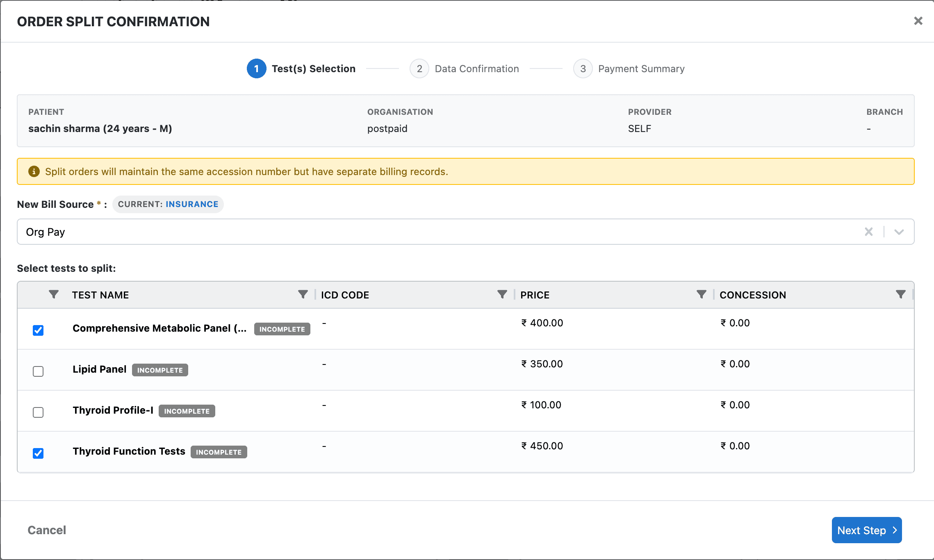Click INCOMPLETE badge on Comprehensive Metabolic Panel row
The width and height of the screenshot is (934, 560).
282,329
